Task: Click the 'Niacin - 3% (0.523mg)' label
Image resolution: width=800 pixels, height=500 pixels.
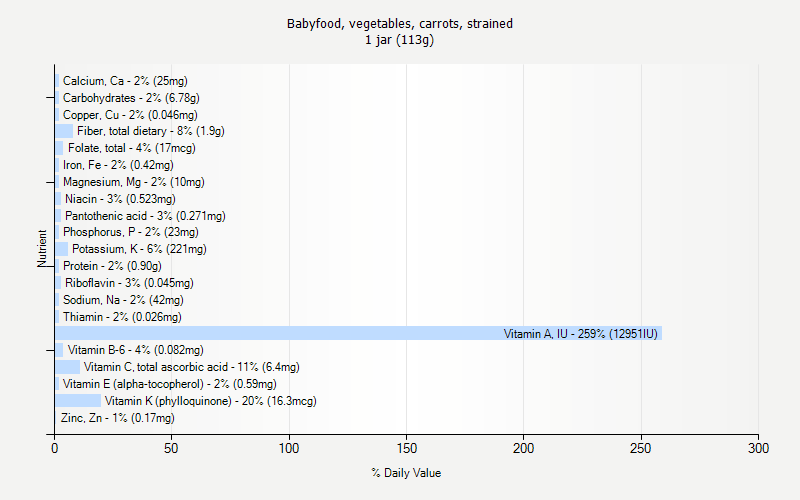Action: pyautogui.click(x=120, y=198)
